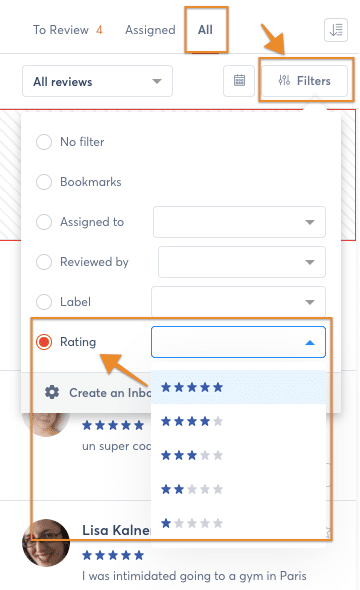Choose the two-star rating option
Image resolution: width=360 pixels, height=590 pixels.
238,489
